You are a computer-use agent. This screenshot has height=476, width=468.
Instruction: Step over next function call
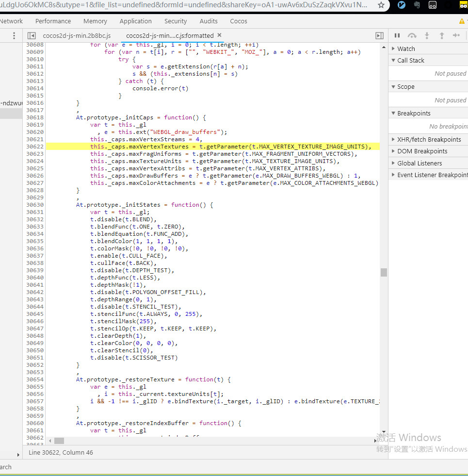(x=412, y=35)
